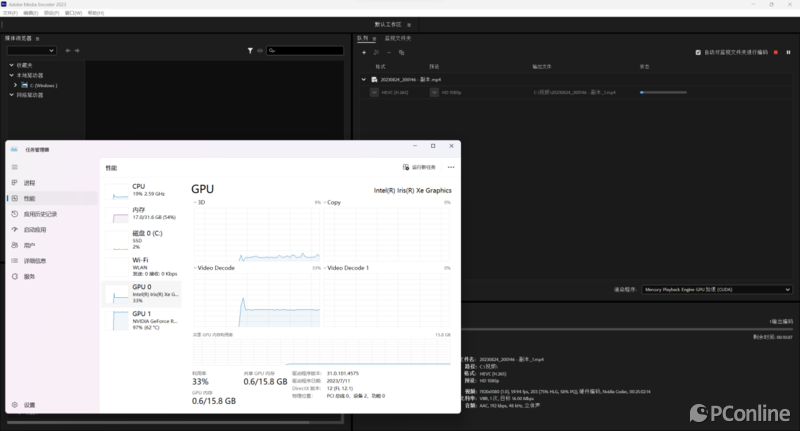Open the 窗口(W) menu
Screen dimensions: 800x431
tap(73, 13)
